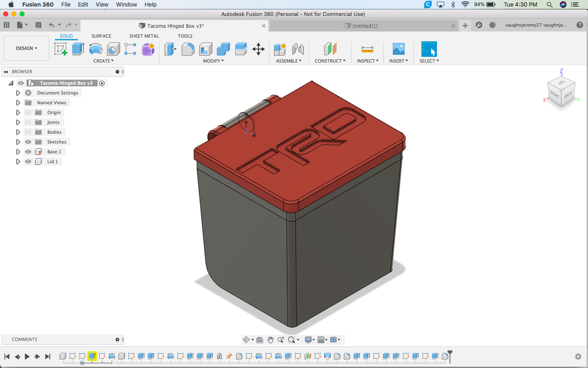
Task: Open the data panel grid icon
Action: 7,25
